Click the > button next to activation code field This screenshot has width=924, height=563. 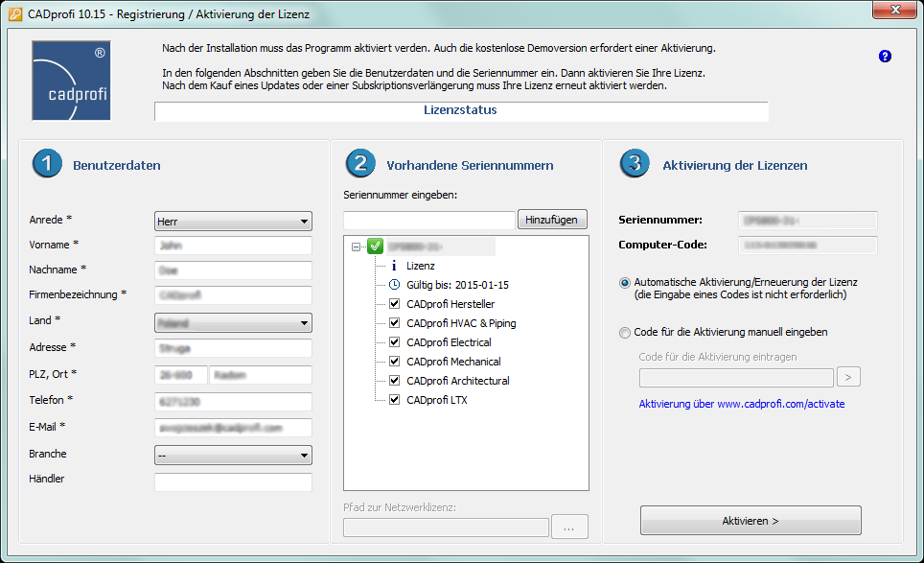coord(848,377)
